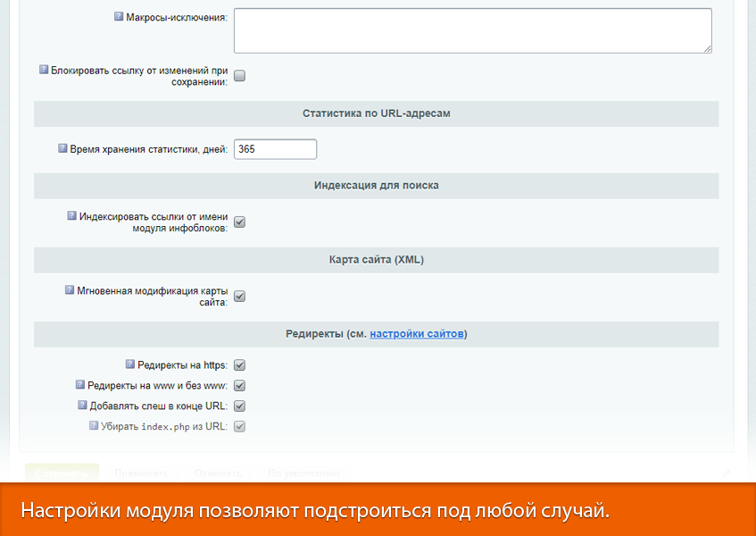Click help icon beside Время хранения статистики
Image resolution: width=756 pixels, height=536 pixels.
pos(62,148)
